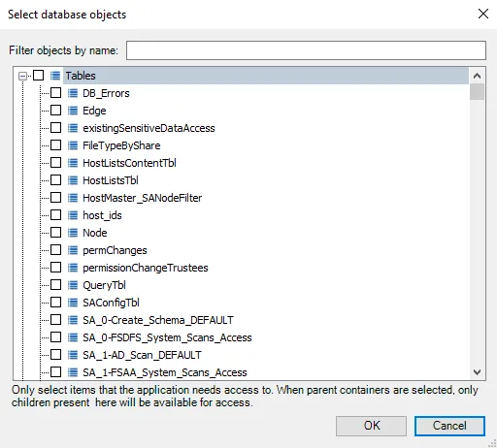497x448 pixels.
Task: Click the table icon beside SA_1-AD_Scan_DEFAULT
Action: (x=73, y=355)
